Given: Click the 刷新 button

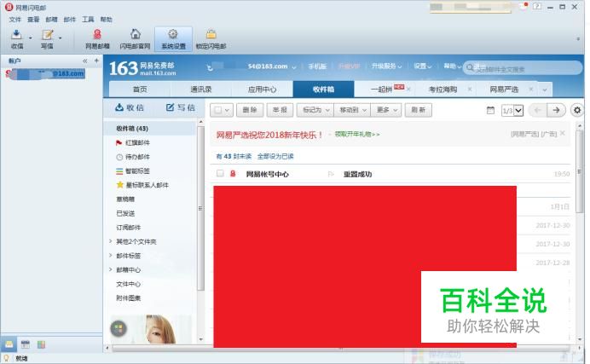Looking at the screenshot, I should [419, 110].
